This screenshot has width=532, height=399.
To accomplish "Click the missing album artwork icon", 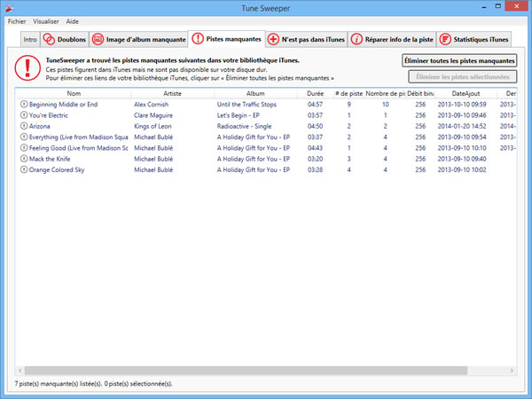I will 98,39.
